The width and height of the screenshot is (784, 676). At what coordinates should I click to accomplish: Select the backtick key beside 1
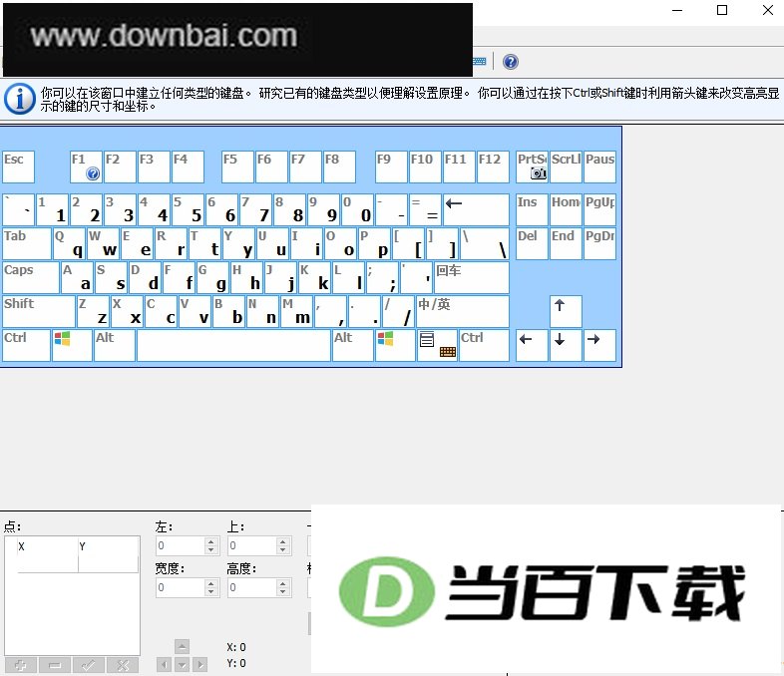pyautogui.click(x=19, y=209)
